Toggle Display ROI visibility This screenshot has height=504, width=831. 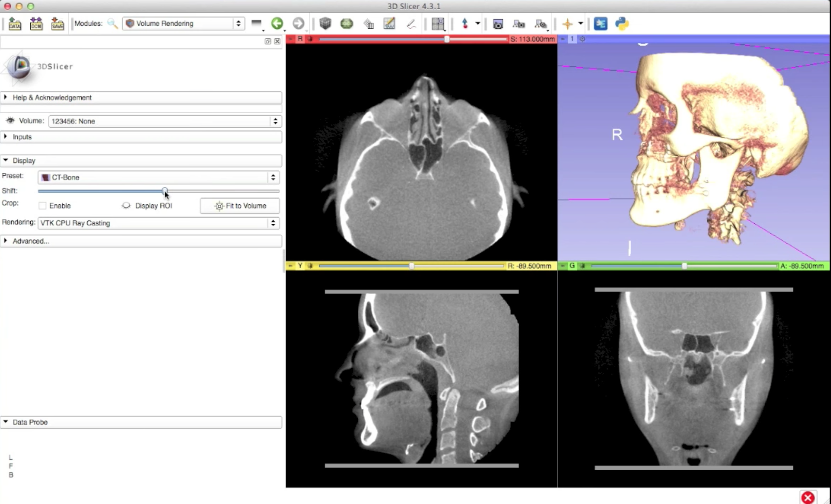click(126, 206)
